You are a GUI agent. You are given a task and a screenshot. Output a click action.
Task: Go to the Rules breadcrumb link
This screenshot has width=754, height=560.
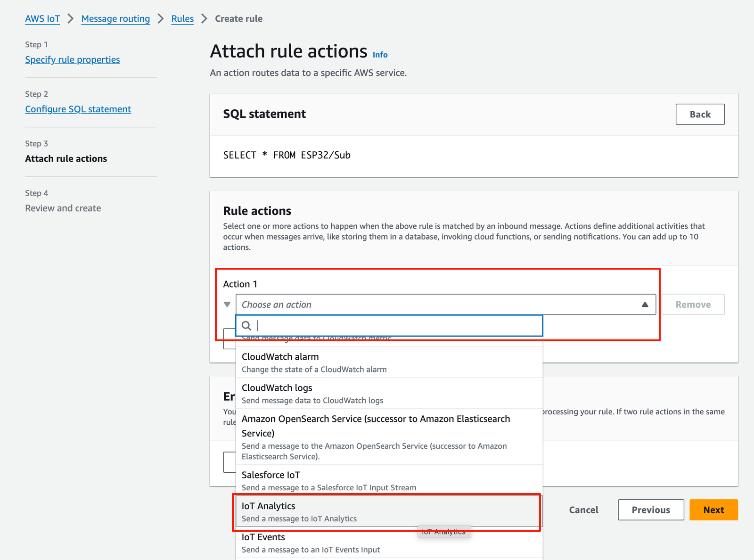pos(182,19)
